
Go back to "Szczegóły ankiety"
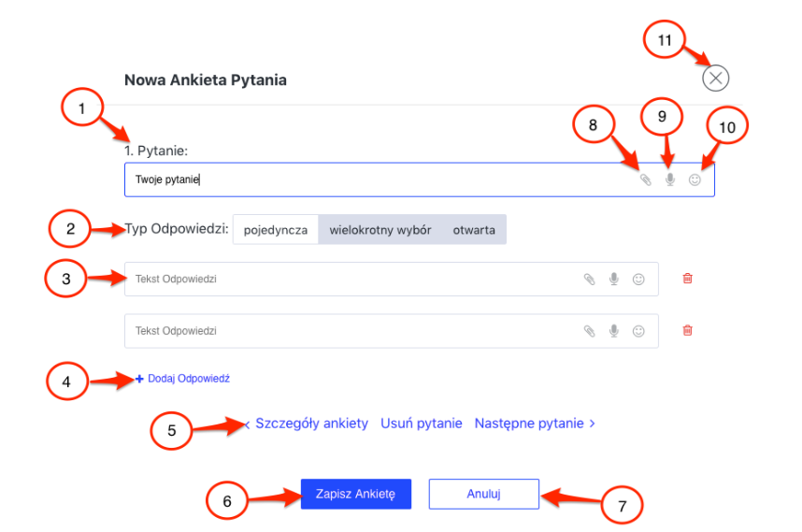pos(312,424)
